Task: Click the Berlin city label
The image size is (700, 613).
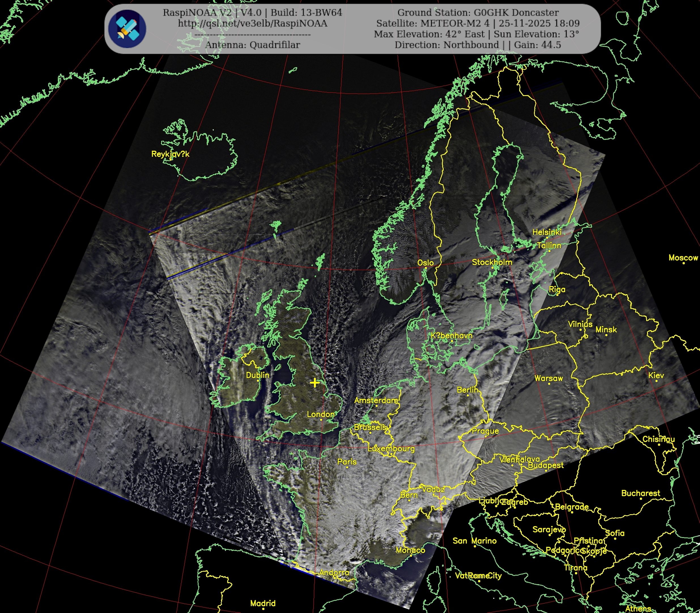Action: (467, 390)
